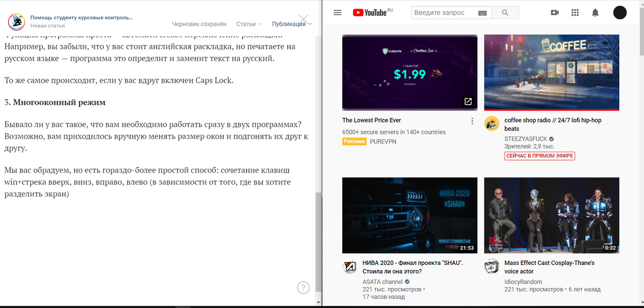Open the Помощь студенту group title link
The height and width of the screenshot is (308, 644).
pos(82,18)
